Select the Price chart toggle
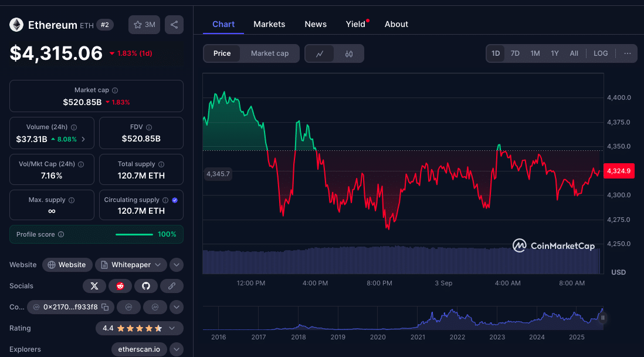This screenshot has height=357, width=644. tap(222, 53)
